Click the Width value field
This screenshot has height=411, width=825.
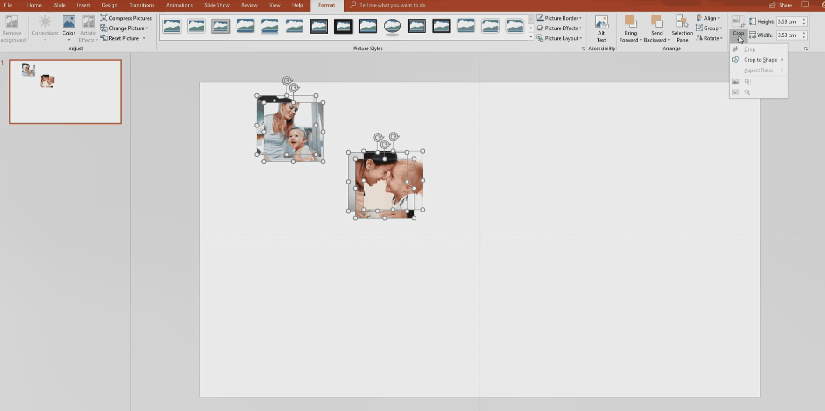(x=789, y=35)
